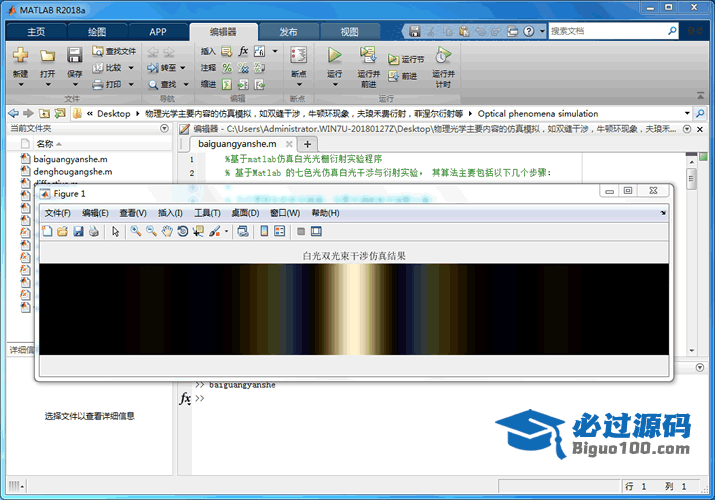The height and width of the screenshot is (500, 715).
Task: Click the plus icon to add editor tab
Action: point(307,144)
